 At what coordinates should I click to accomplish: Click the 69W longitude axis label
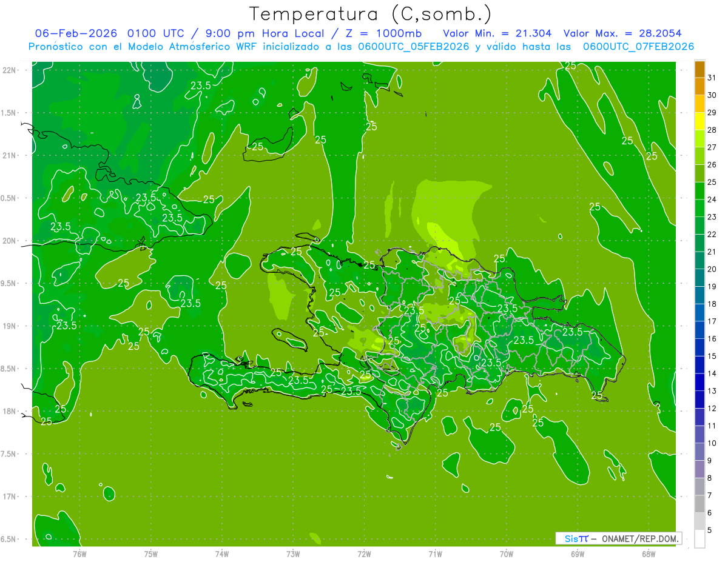578,554
